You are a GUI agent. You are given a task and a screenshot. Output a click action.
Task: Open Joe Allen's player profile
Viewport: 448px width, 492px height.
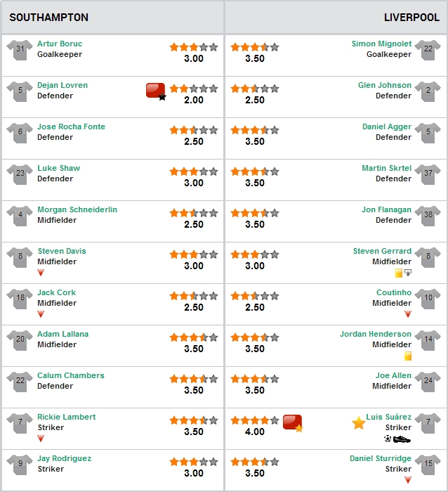point(393,375)
